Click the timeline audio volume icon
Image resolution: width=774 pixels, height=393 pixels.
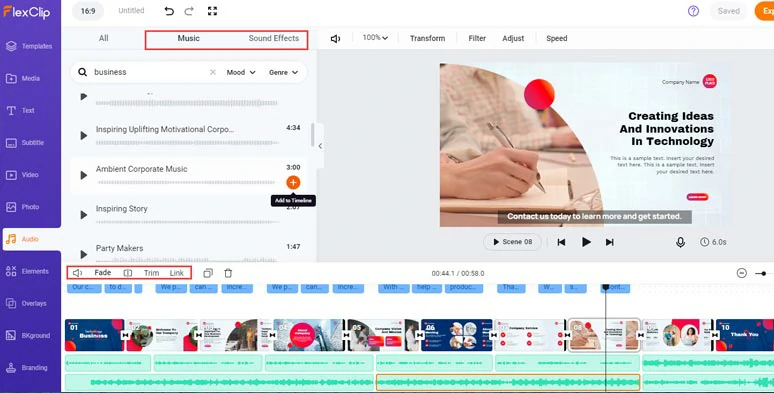click(77, 273)
